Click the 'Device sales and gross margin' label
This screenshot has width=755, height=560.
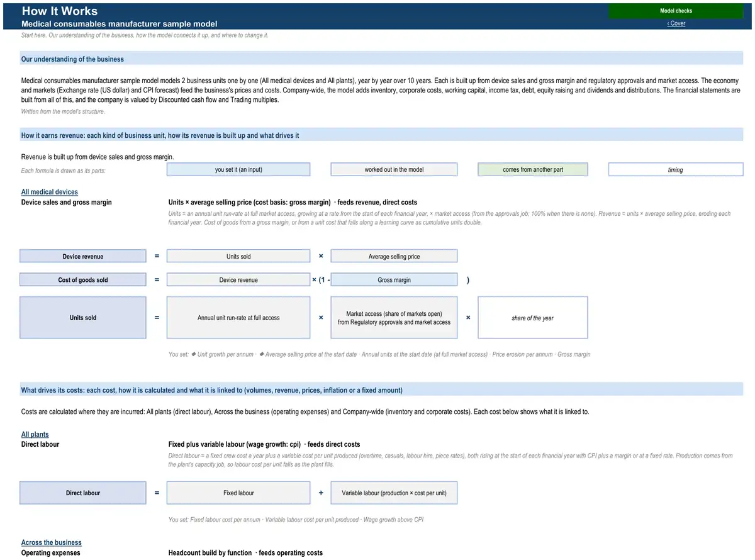click(67, 202)
